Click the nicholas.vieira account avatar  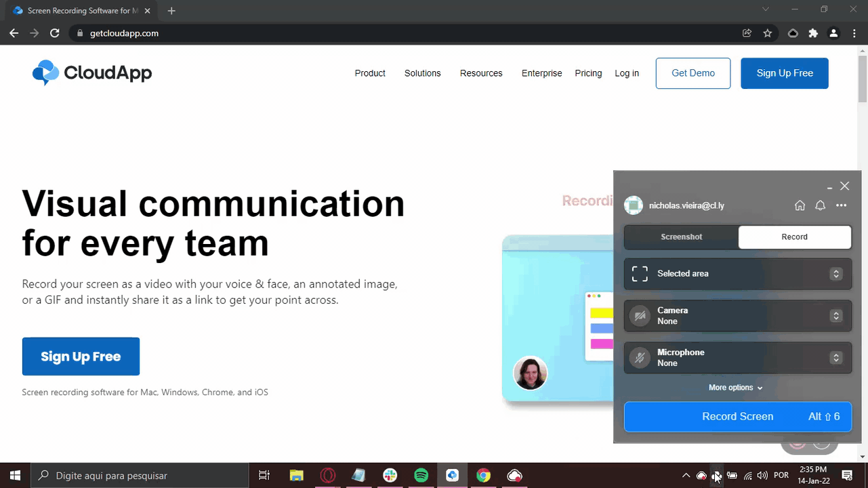tap(634, 205)
